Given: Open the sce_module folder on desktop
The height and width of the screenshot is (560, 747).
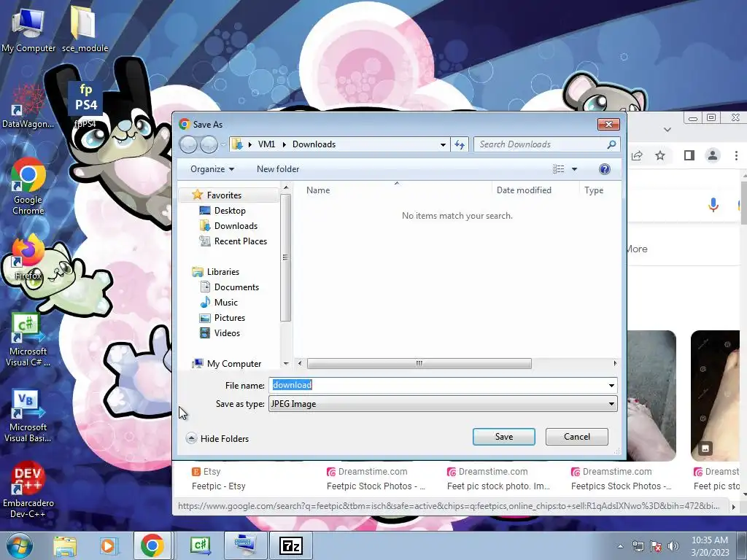Looking at the screenshot, I should click(x=85, y=30).
